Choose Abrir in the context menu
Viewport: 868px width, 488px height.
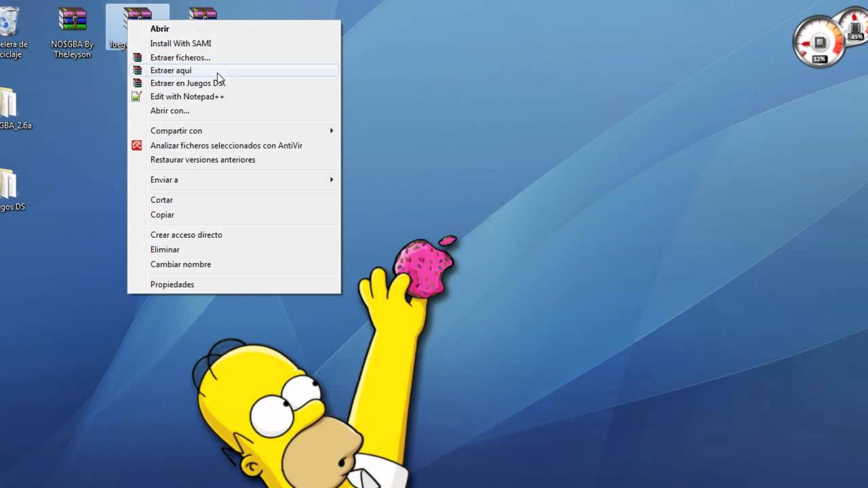click(x=234, y=28)
